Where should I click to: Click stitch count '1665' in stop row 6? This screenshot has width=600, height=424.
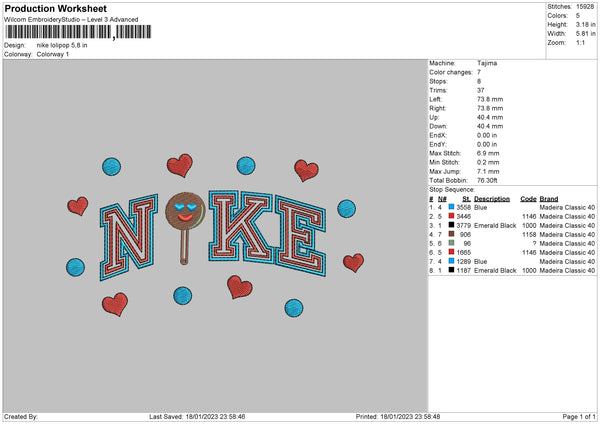463,253
